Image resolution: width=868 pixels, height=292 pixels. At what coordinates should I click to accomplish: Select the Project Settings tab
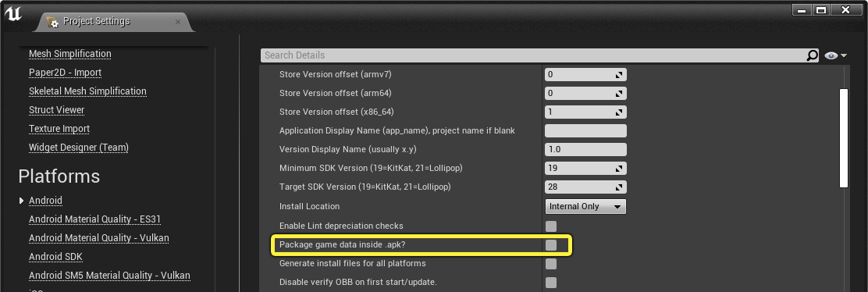tap(113, 21)
